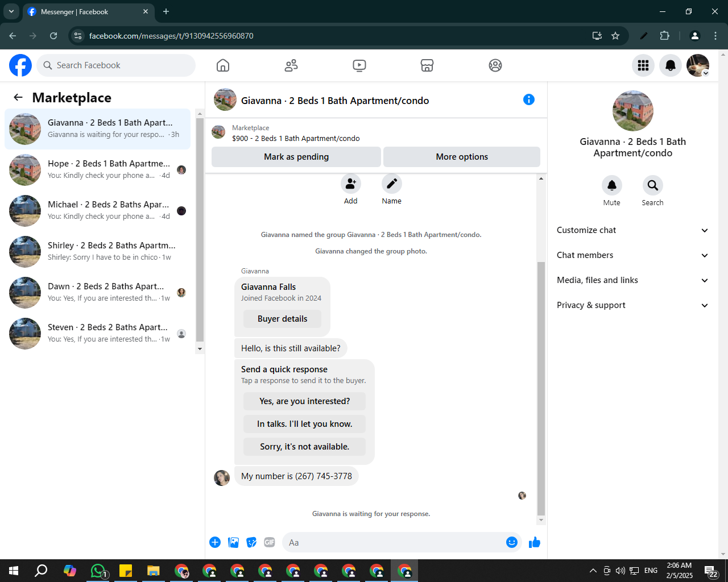The width and height of the screenshot is (728, 582).
Task: Open Chrome three-dot menu
Action: pyautogui.click(x=715, y=36)
